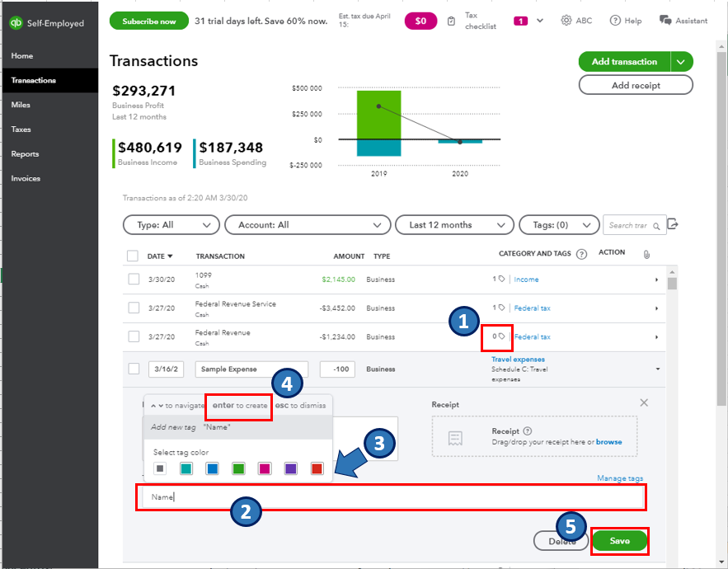Pick the gray tag color swatch
This screenshot has height=569, width=728.
click(160, 468)
